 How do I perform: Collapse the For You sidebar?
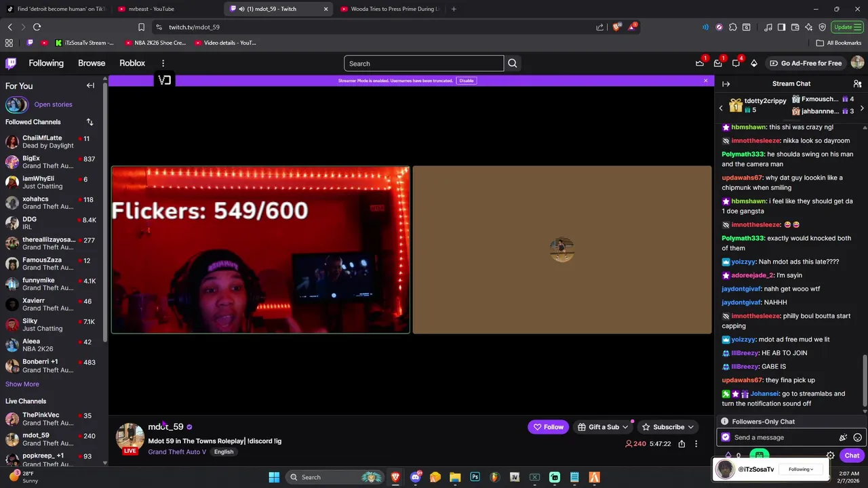90,85
